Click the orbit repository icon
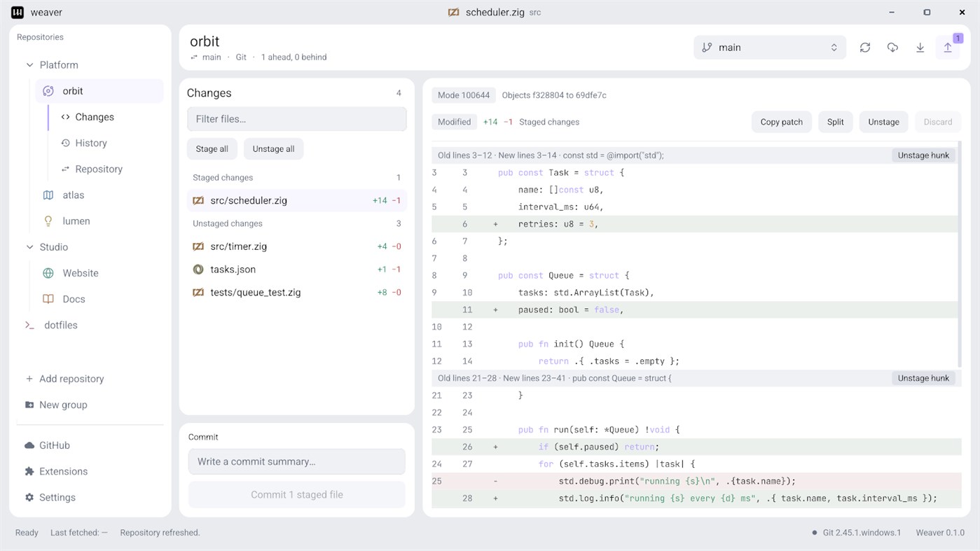The width and height of the screenshot is (980, 551). tap(48, 91)
